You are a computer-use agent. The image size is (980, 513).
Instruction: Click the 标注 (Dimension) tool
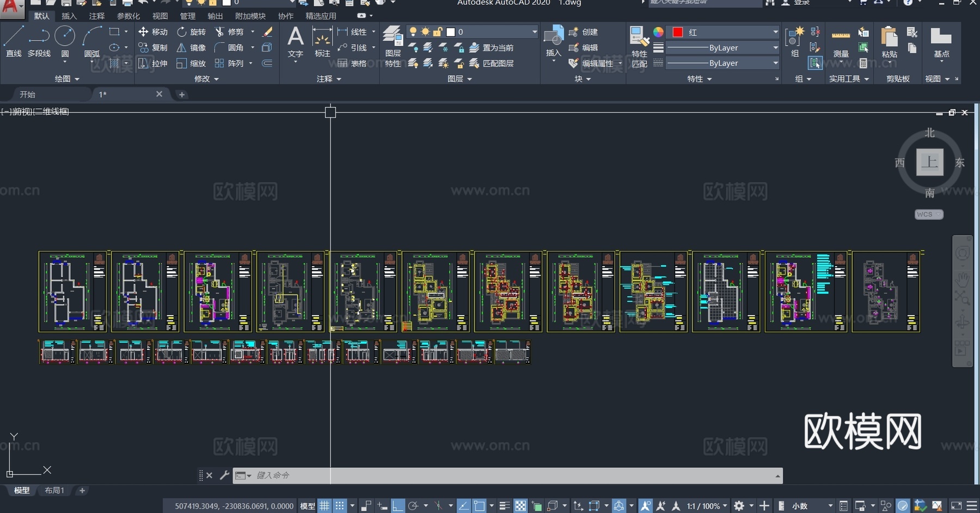tap(322, 42)
